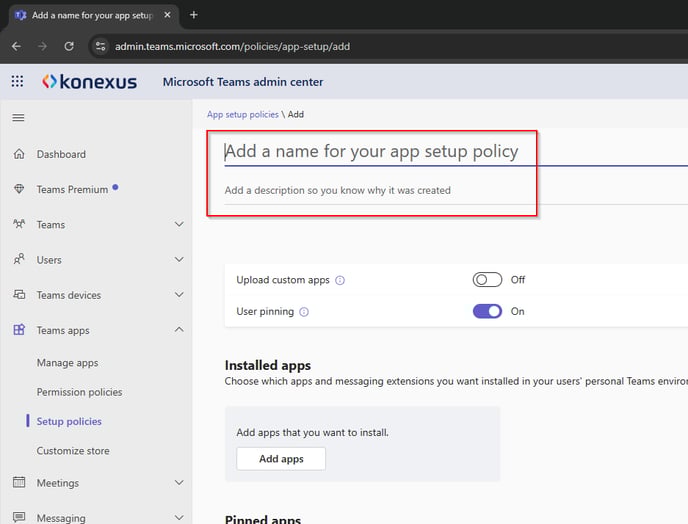
Task: Expand the Meetings section chevron
Action: pyautogui.click(x=179, y=482)
